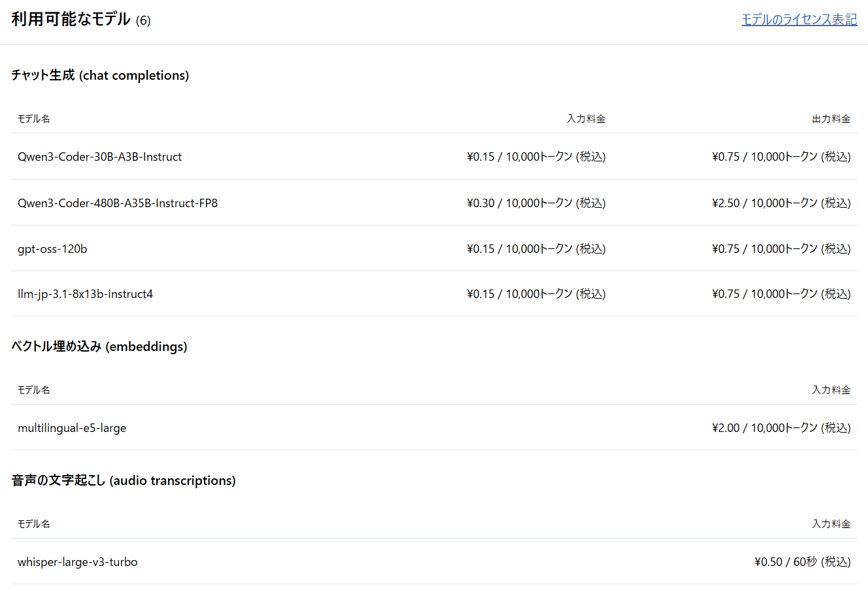Click the ¥2.50 output price for Qwen3-Coder-480B

pyautogui.click(x=782, y=203)
